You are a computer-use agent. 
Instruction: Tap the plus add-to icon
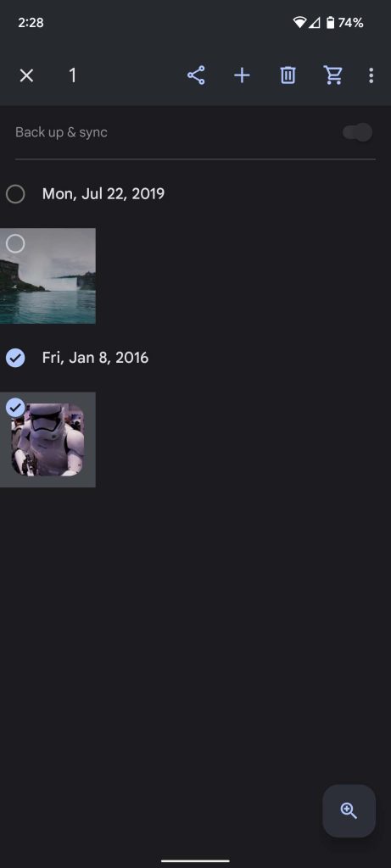click(x=242, y=75)
